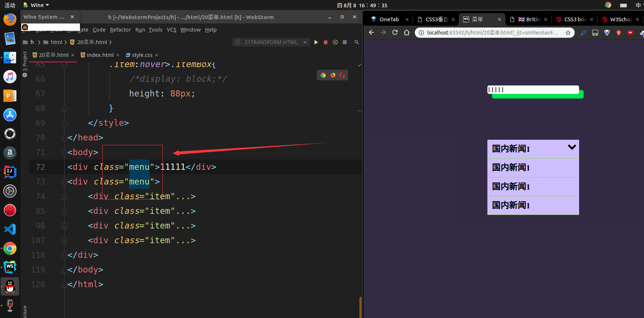Image resolution: width=644 pixels, height=318 pixels.
Task: Open Google Chrome from the dock
Action: tap(10, 248)
